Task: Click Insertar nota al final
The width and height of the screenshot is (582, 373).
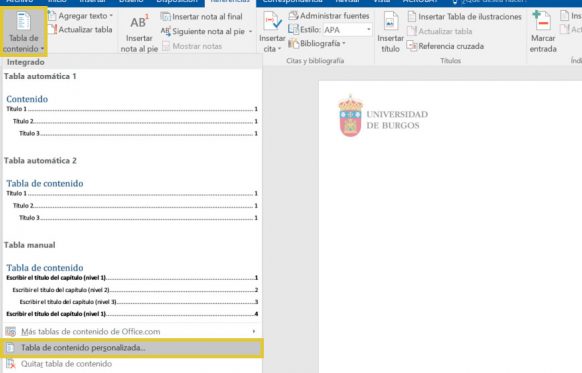Action: tap(202, 17)
